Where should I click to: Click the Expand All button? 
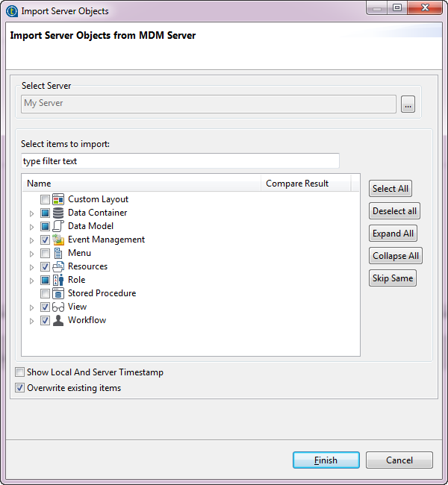point(393,234)
